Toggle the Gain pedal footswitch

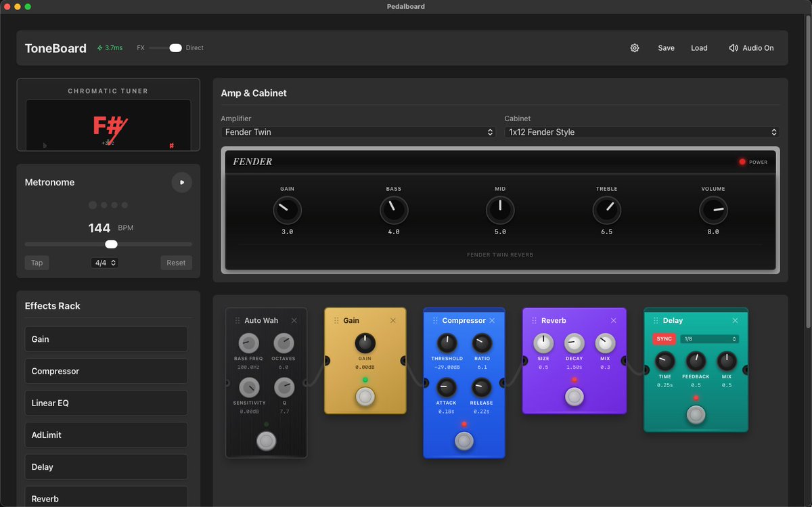tap(365, 397)
